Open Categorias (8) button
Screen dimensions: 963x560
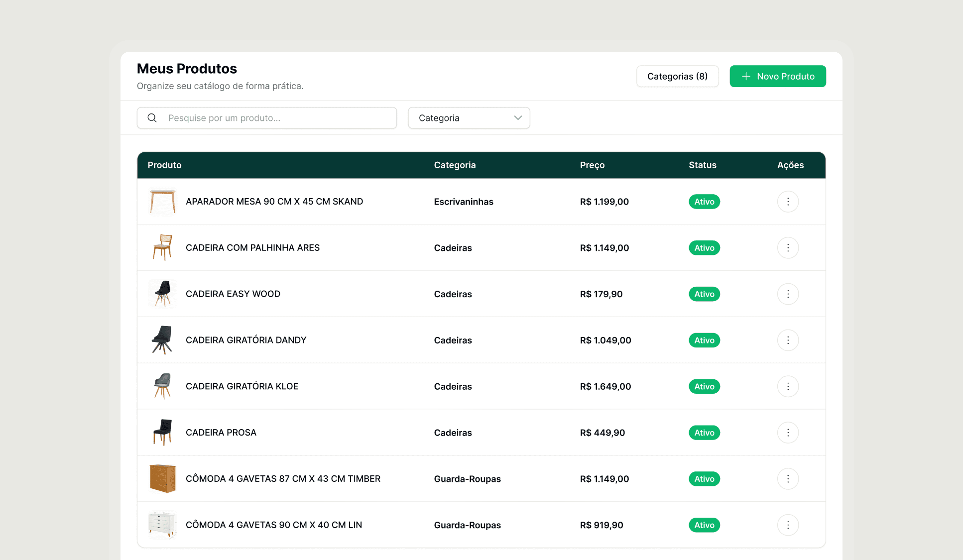(677, 76)
